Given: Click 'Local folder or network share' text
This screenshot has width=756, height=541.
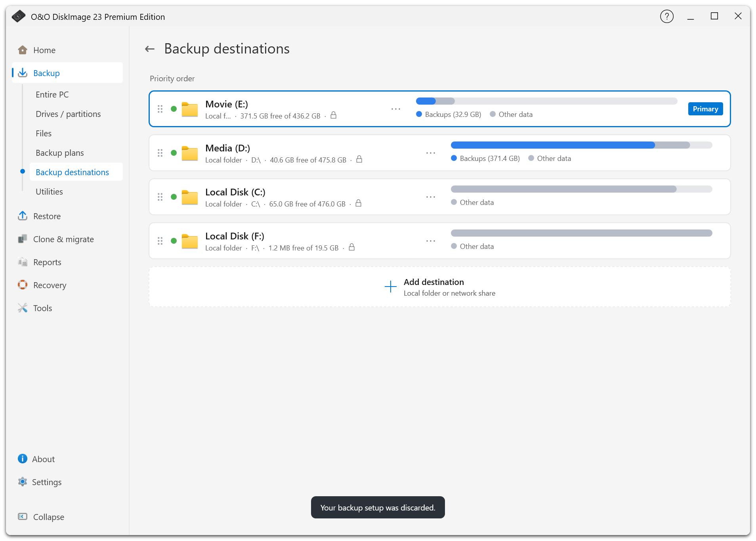Looking at the screenshot, I should tap(449, 293).
